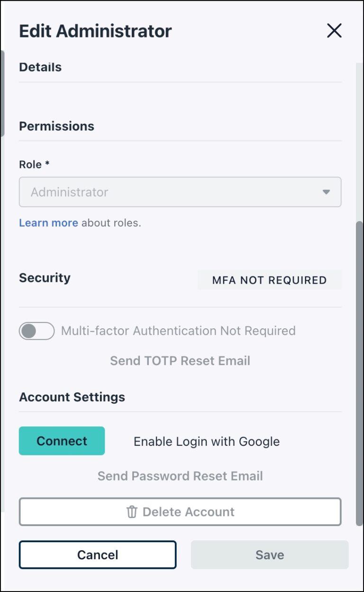364x592 pixels.
Task: Click the MFA NOT REQUIRED badge
Action: 269,280
